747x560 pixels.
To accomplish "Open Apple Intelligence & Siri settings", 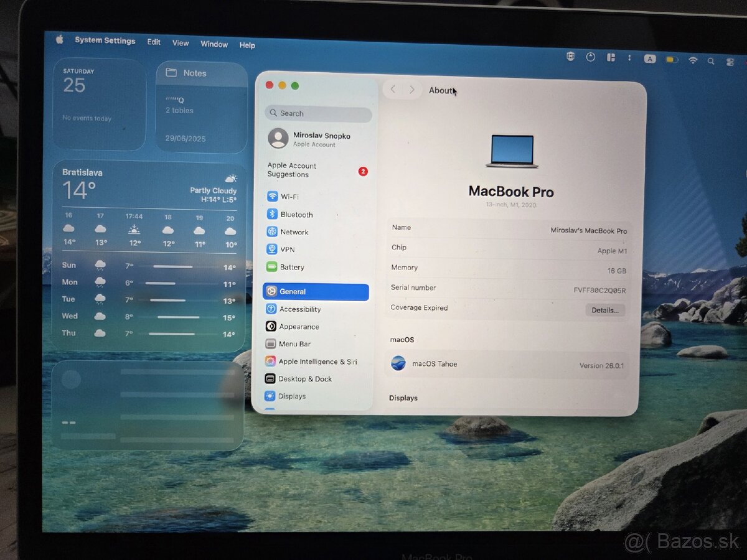I will 317,362.
